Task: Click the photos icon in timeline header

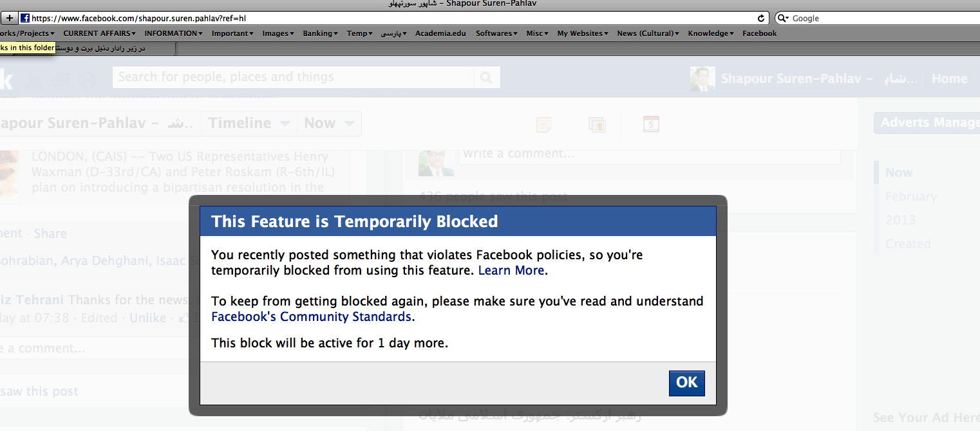Action: click(x=597, y=124)
